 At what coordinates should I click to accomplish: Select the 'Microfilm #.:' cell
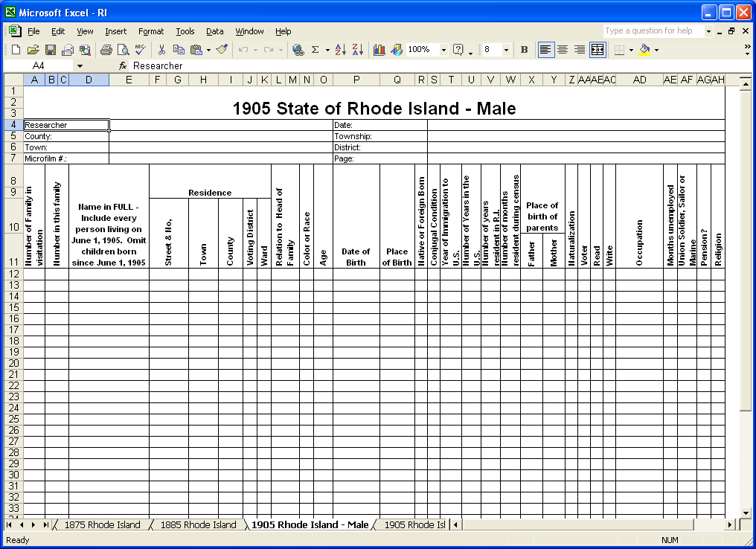(x=66, y=158)
